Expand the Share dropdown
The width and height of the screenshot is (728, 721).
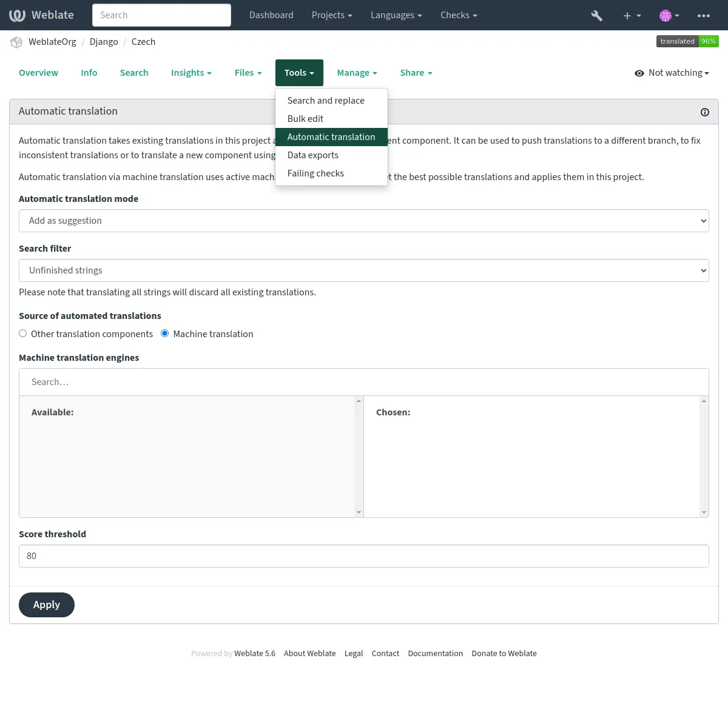pos(416,73)
